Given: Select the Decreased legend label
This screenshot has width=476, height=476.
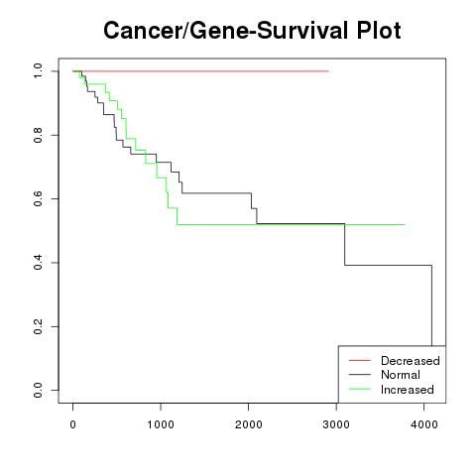Looking at the screenshot, I should [x=411, y=361].
